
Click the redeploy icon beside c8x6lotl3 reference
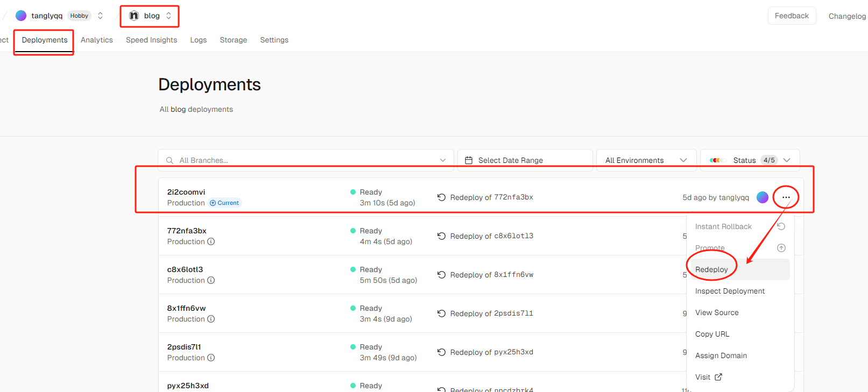tap(441, 236)
